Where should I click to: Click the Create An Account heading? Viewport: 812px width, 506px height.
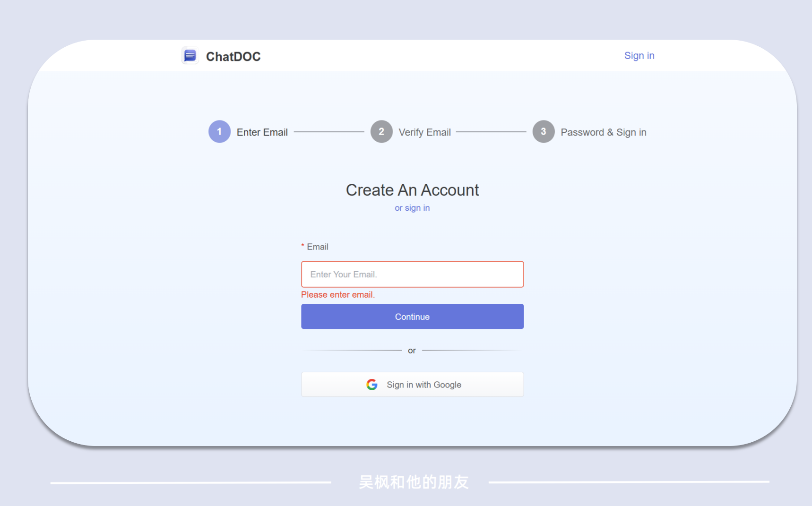[x=412, y=190]
